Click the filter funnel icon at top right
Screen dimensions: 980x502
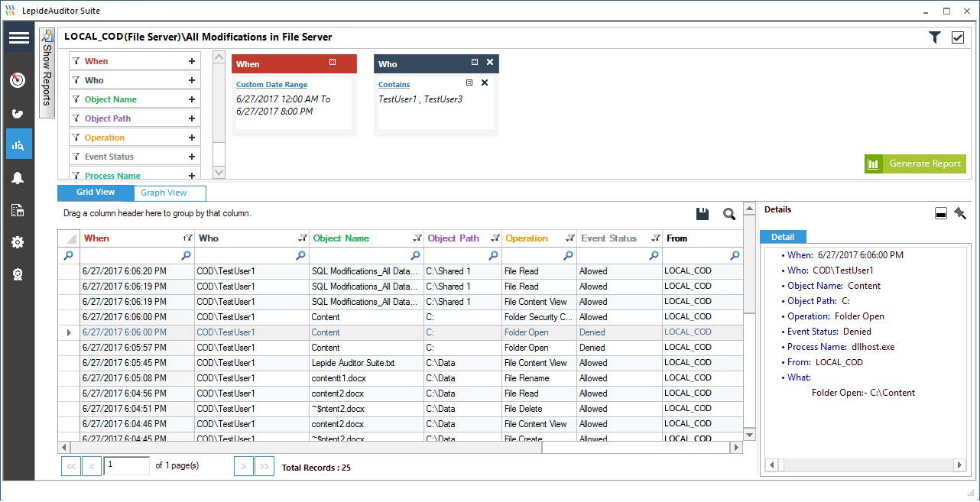coord(934,36)
